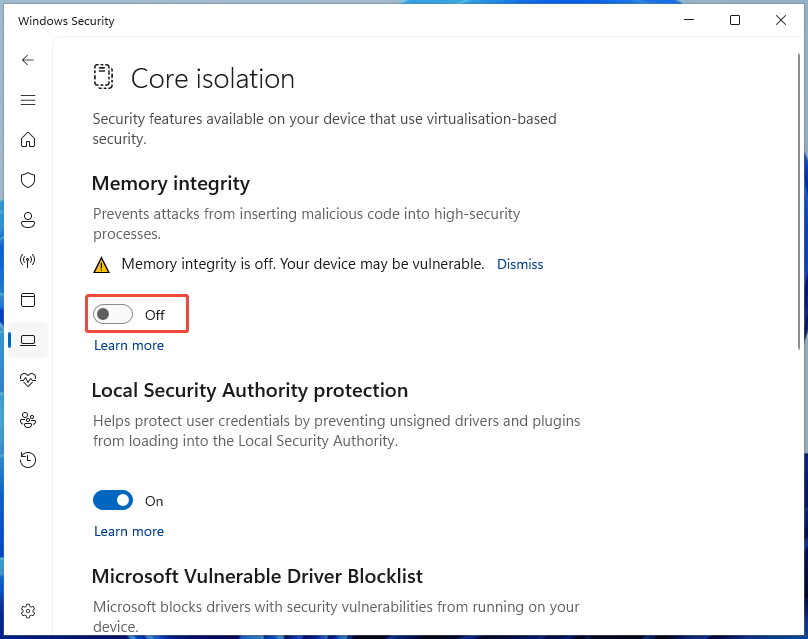
Task: Select the Device security icon
Action: (28, 340)
